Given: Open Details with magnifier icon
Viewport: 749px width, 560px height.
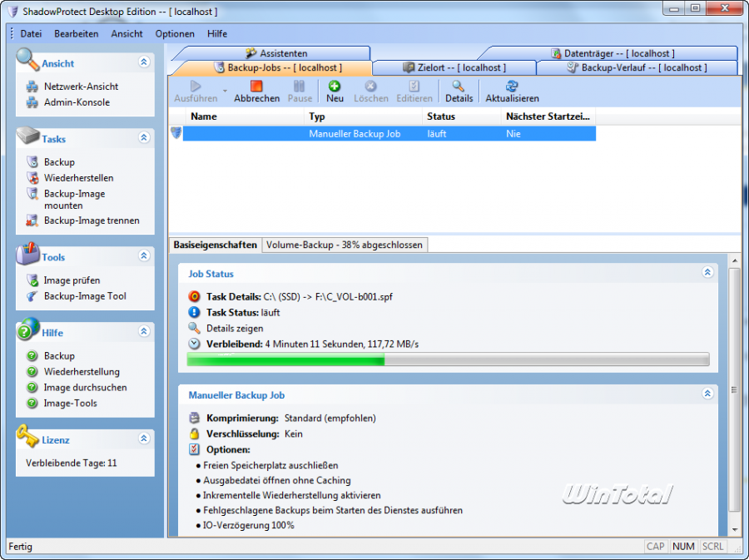Looking at the screenshot, I should [459, 92].
